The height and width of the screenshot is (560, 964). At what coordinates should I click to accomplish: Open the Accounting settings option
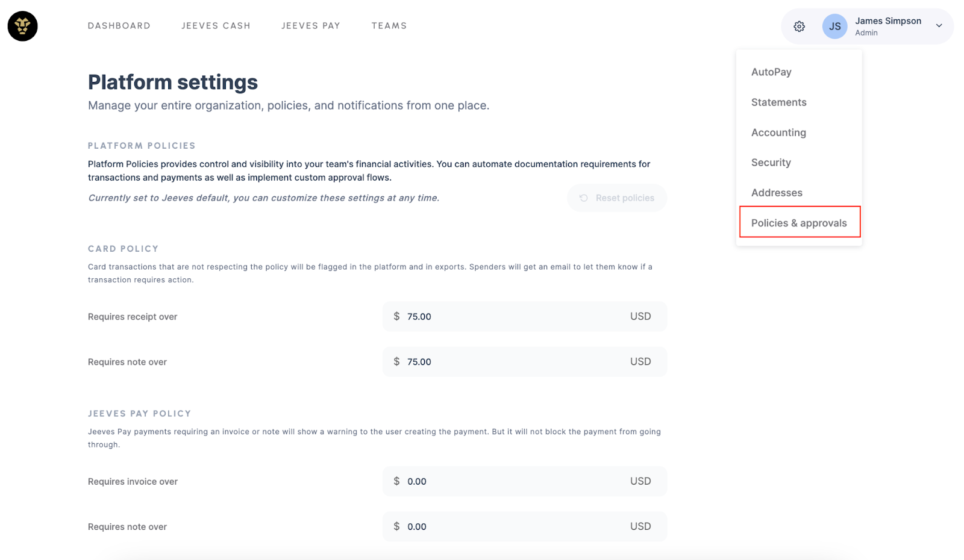point(778,132)
